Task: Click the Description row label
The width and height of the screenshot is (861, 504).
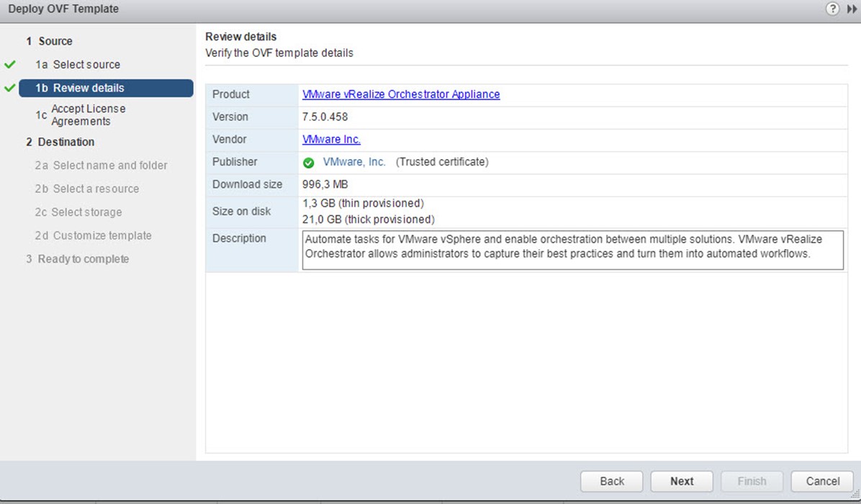Action: [239, 238]
